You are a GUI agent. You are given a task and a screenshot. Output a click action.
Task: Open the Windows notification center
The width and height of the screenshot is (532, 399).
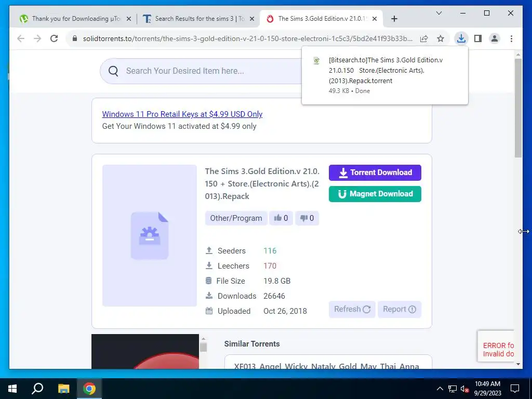tap(515, 389)
